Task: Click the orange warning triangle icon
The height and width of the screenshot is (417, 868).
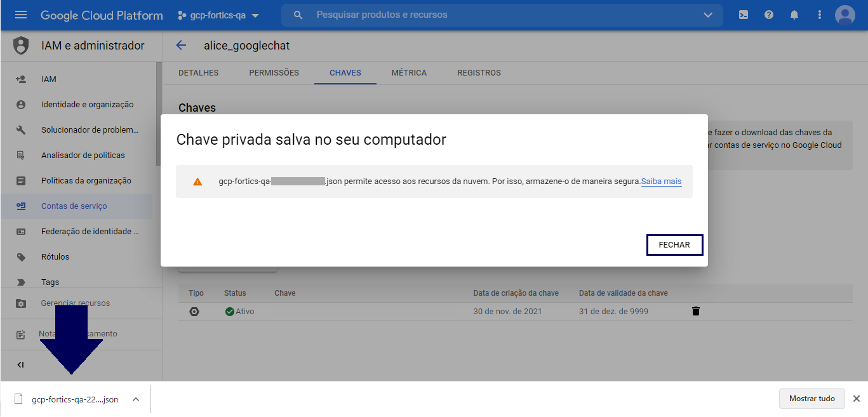Action: tap(197, 182)
